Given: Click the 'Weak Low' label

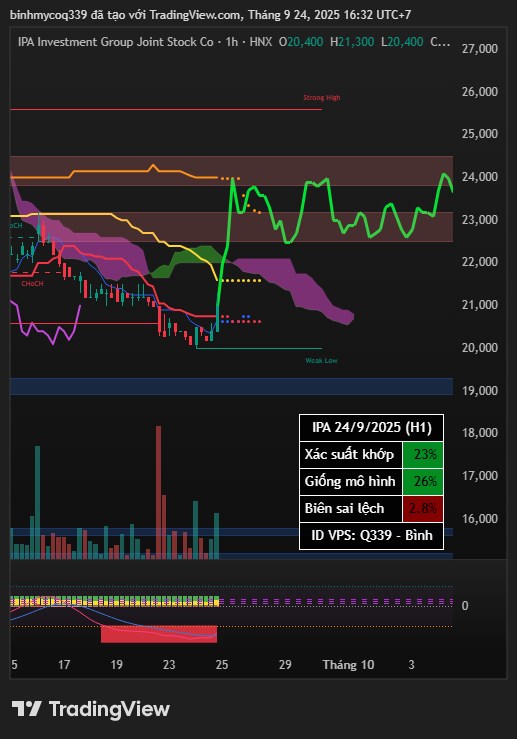Looking at the screenshot, I should [321, 361].
